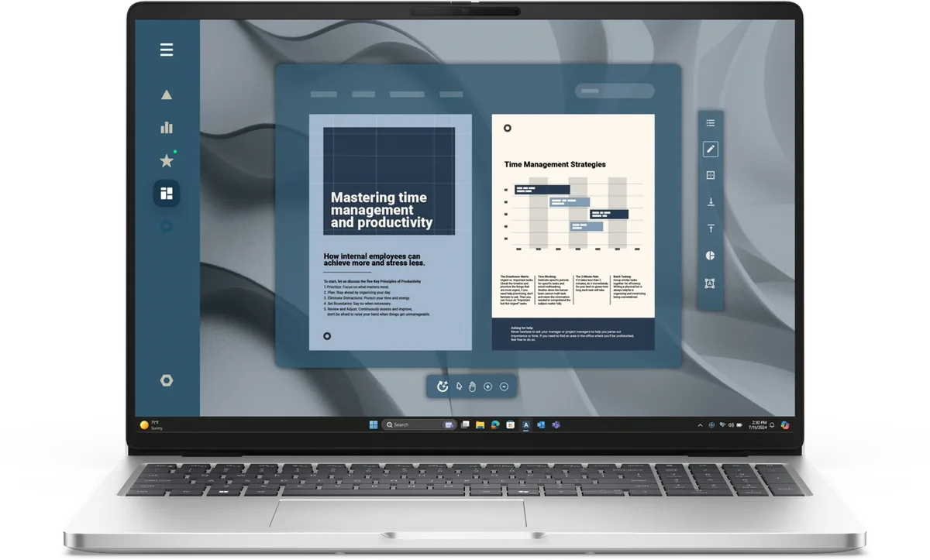This screenshot has width=930, height=560.
Task: Select the highlighted layout grid sidebar icon
Action: point(167,194)
